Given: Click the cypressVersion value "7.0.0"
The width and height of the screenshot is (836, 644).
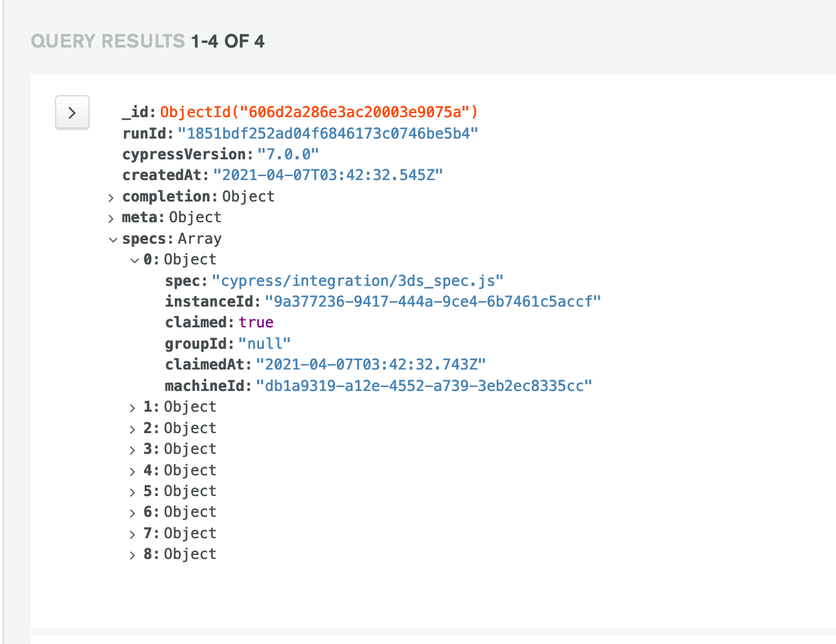Looking at the screenshot, I should coord(288,155).
